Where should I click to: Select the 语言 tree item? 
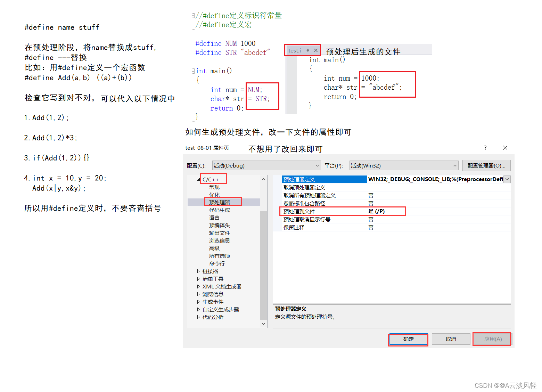214,218
